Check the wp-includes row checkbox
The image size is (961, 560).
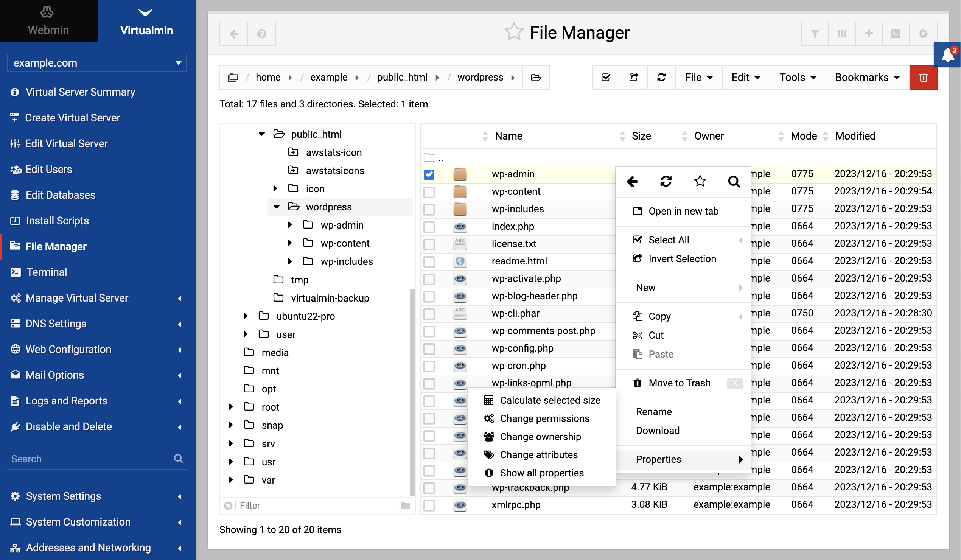429,209
